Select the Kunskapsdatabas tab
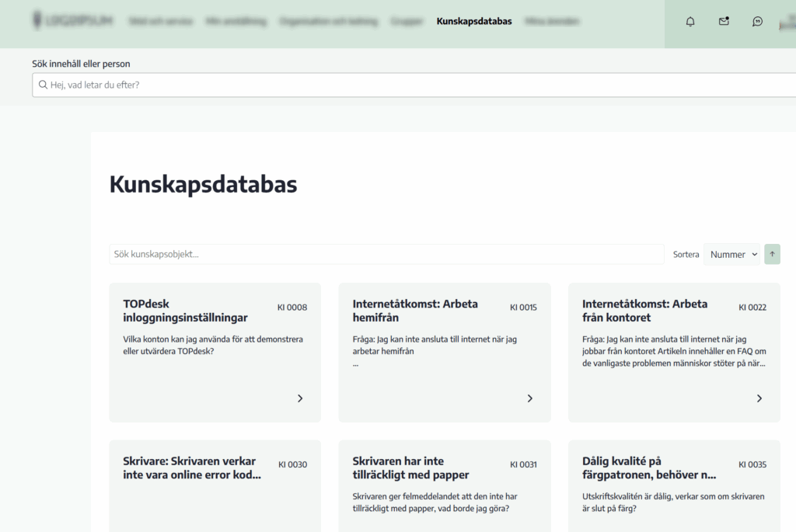The width and height of the screenshot is (796, 532). [474, 22]
